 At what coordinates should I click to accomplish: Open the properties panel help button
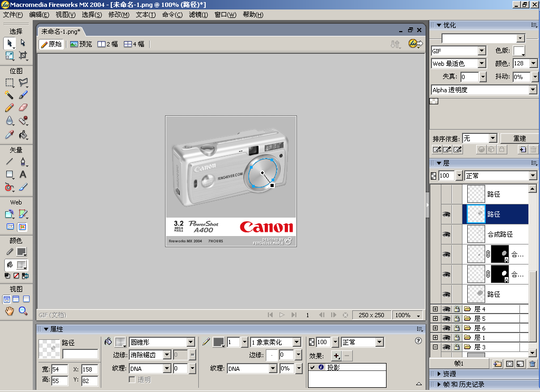click(418, 341)
